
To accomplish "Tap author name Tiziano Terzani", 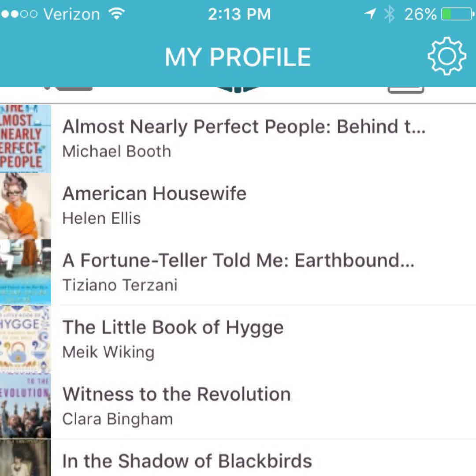I will [x=119, y=285].
